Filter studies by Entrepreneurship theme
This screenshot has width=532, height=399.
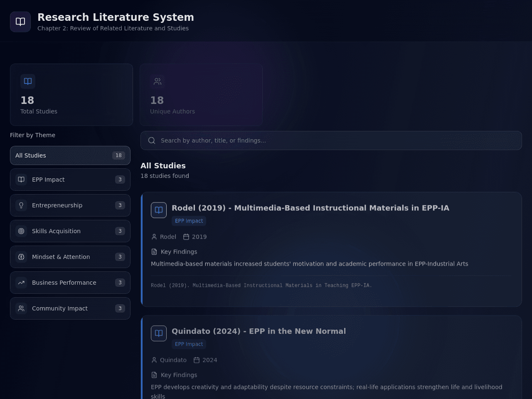point(70,205)
